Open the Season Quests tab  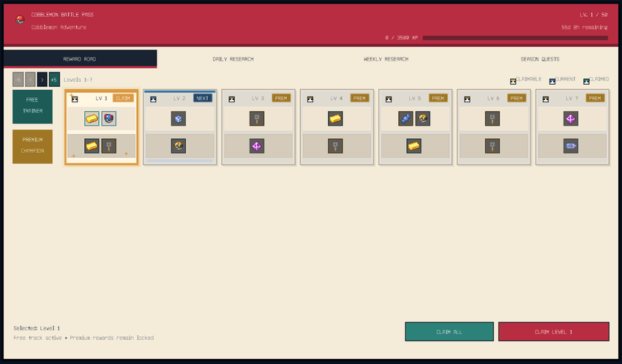[540, 59]
